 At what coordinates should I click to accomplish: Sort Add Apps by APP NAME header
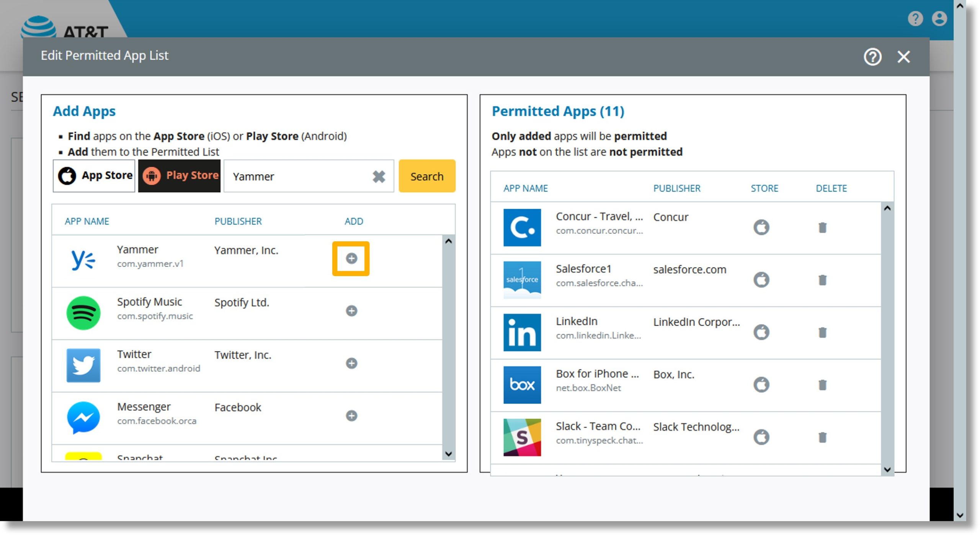[x=87, y=221]
